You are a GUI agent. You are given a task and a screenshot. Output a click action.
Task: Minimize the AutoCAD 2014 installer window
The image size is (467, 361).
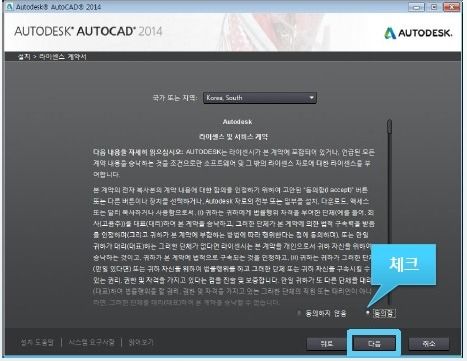416,7
